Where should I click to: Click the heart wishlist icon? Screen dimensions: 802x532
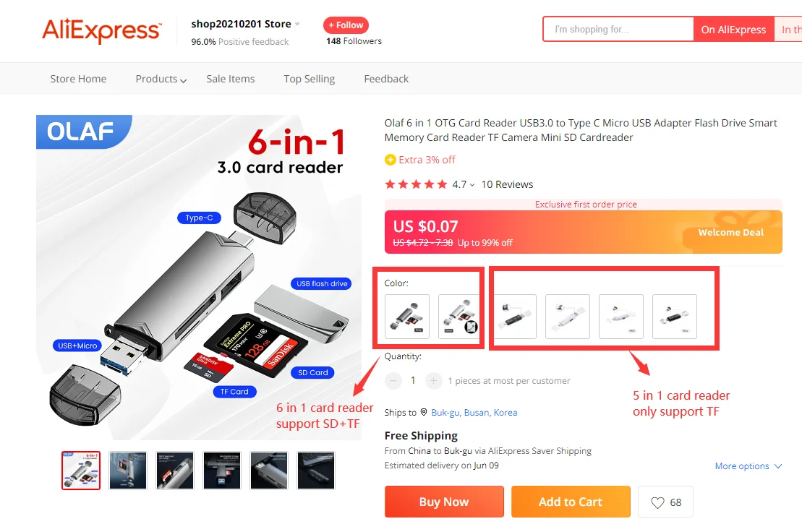657,502
